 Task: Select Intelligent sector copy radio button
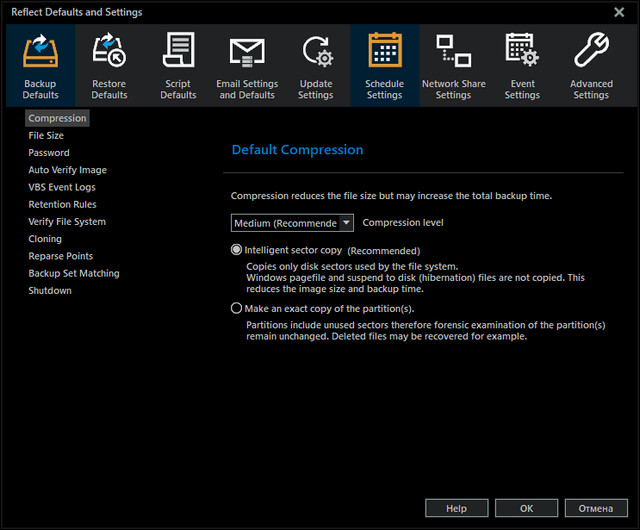237,250
